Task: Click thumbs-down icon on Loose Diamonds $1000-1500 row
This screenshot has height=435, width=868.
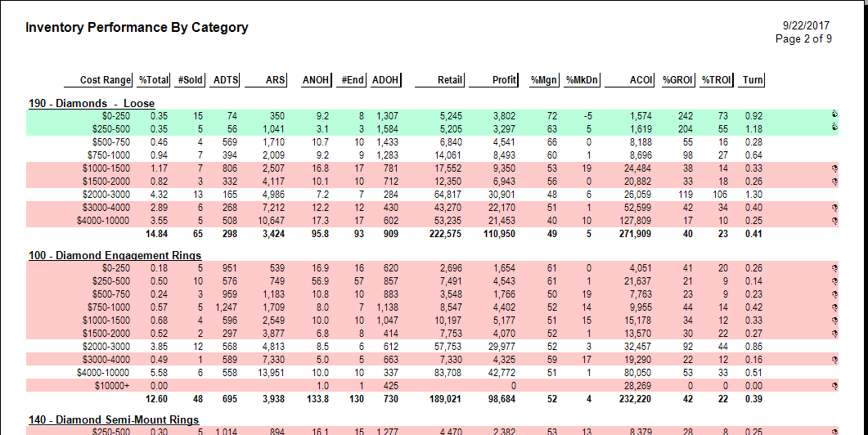Action: coord(834,168)
